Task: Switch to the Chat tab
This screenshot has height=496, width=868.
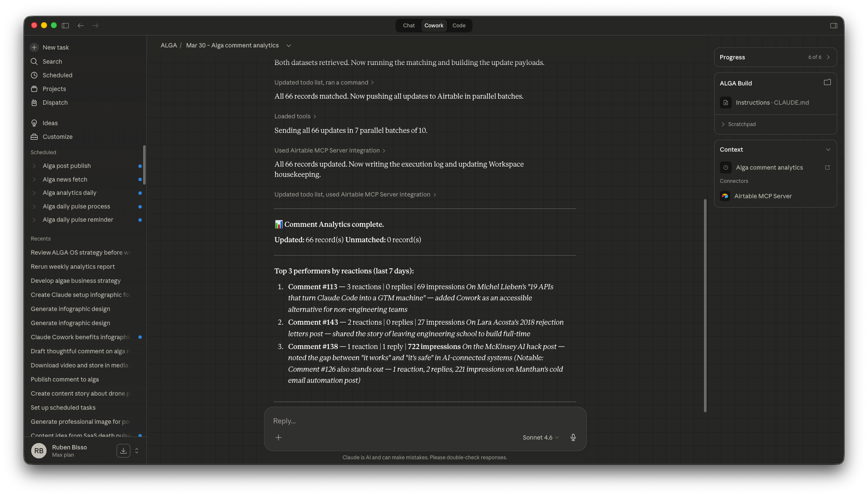Action: coord(409,26)
